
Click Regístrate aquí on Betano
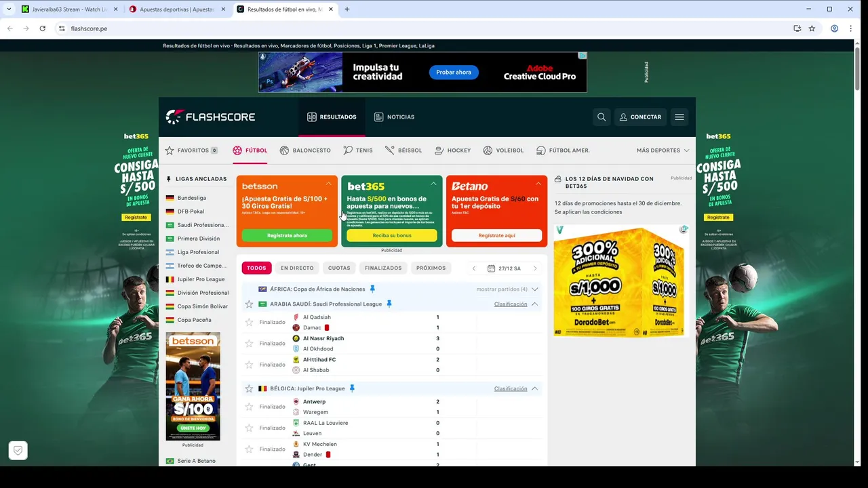click(496, 235)
